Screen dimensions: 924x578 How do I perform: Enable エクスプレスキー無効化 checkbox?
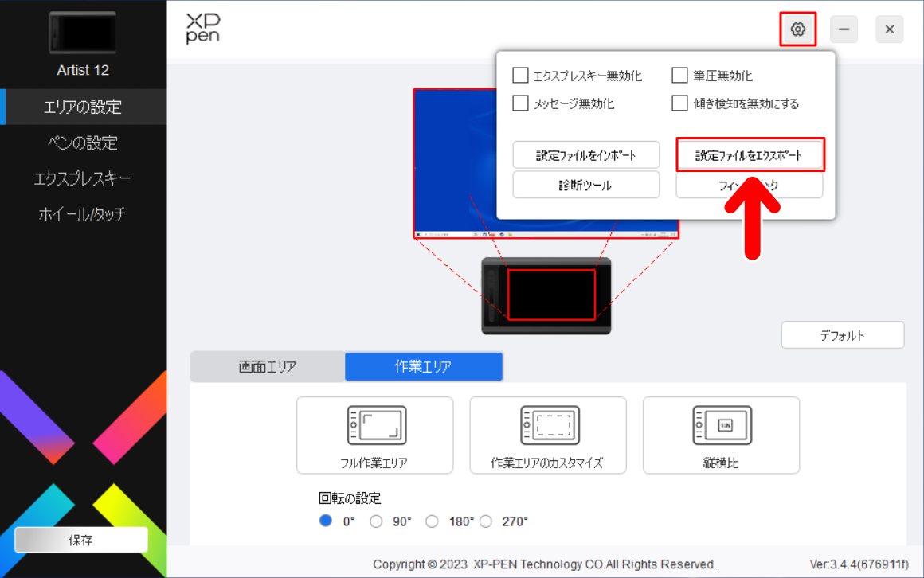coord(521,76)
